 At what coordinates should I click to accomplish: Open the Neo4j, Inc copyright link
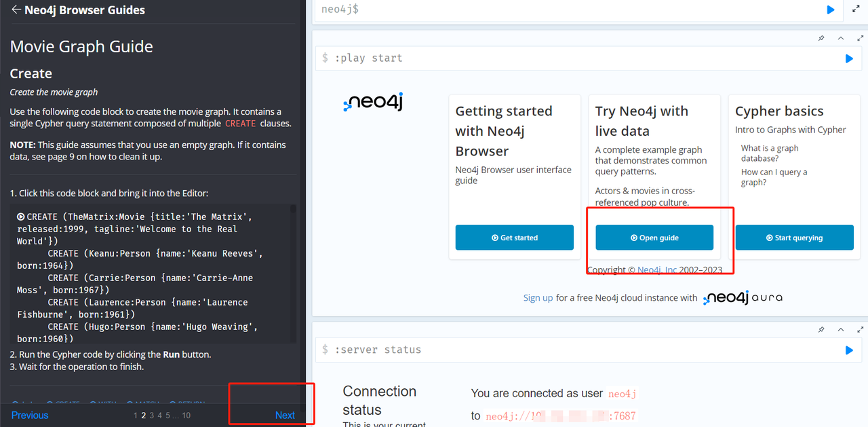(x=656, y=270)
